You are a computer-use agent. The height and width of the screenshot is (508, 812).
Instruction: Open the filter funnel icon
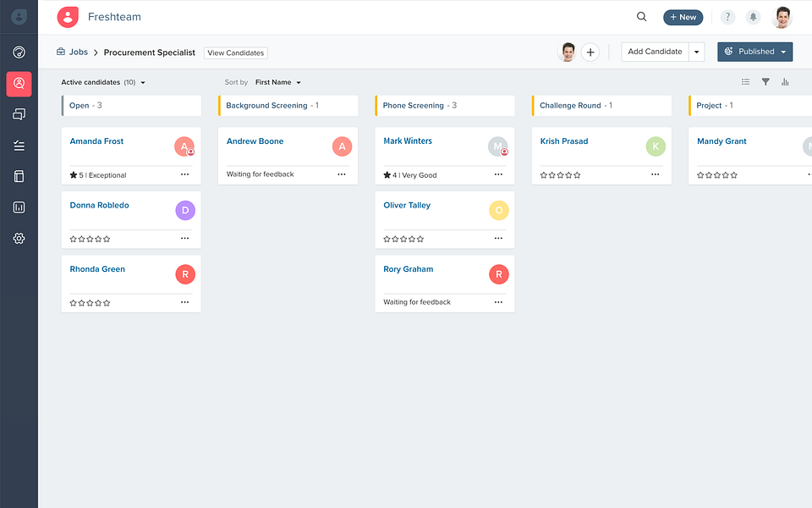click(765, 82)
